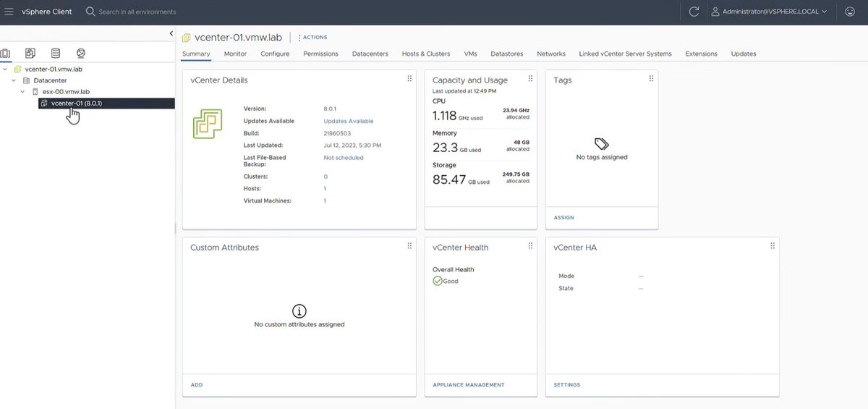
Task: Refresh the vSphere Client view
Action: tap(694, 12)
